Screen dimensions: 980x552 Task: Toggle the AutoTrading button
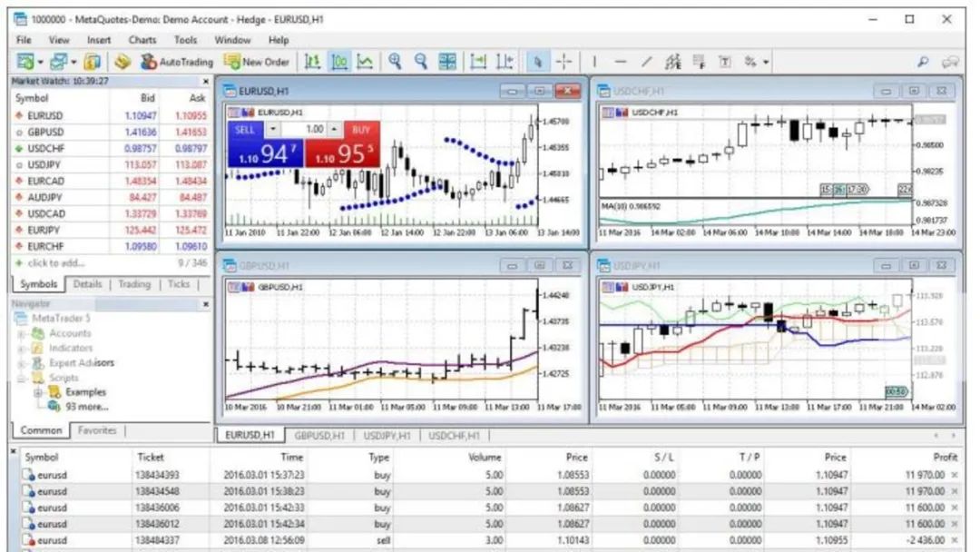pyautogui.click(x=177, y=62)
